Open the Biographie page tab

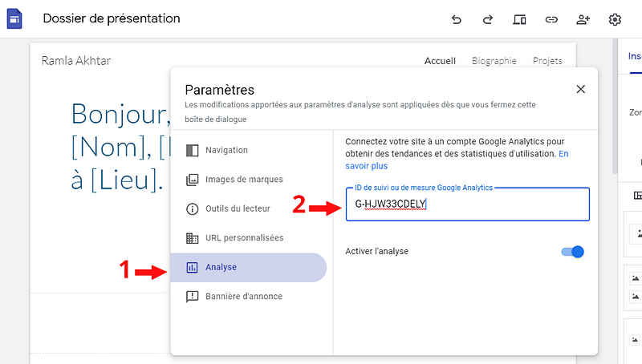(x=494, y=61)
